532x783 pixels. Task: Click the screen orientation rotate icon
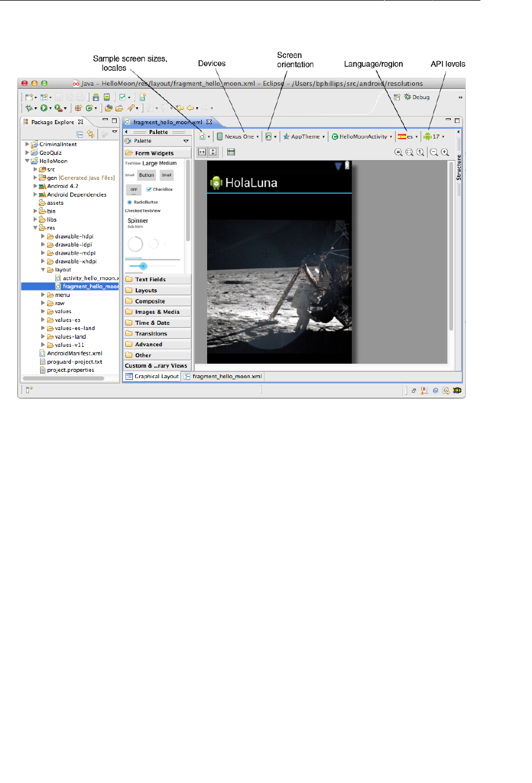point(269,137)
